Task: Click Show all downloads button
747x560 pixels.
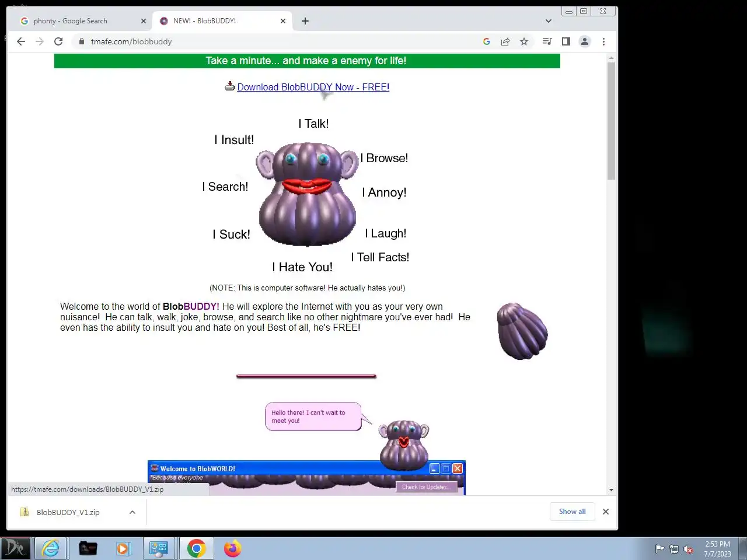Action: [x=573, y=512]
